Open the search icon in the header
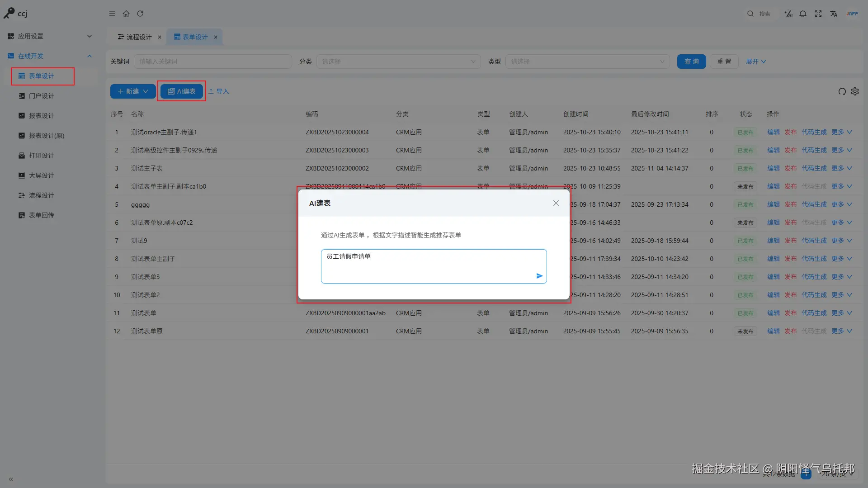This screenshot has height=488, width=868. pos(750,14)
